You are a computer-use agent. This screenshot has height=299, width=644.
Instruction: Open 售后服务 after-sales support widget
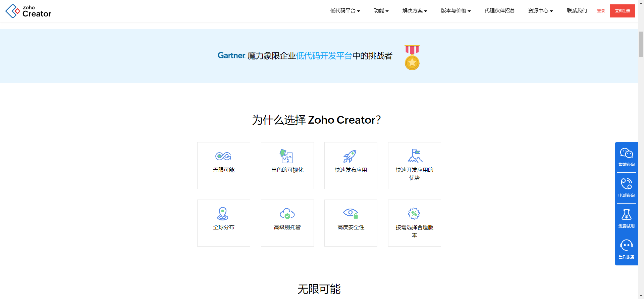pos(627,250)
